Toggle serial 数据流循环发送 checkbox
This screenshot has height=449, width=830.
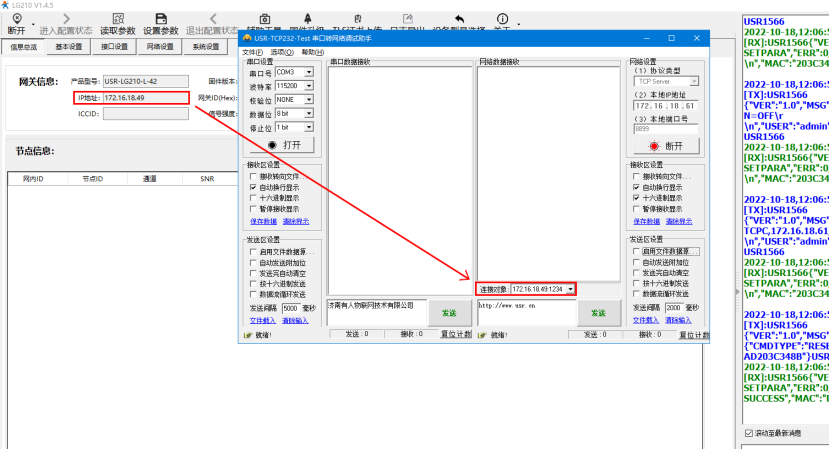253,294
